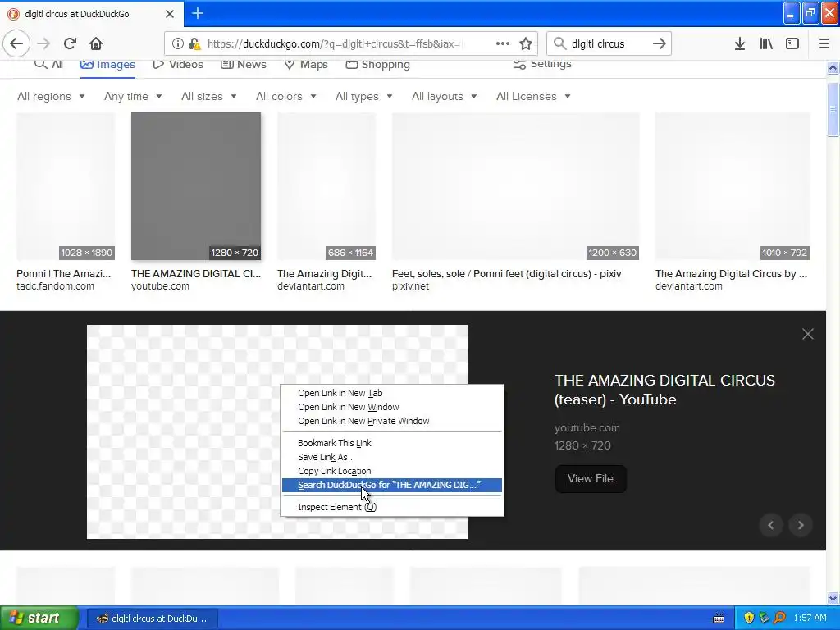Image resolution: width=840 pixels, height=630 pixels.
Task: Choose Open Link in New Private Window
Action: [x=392, y=421]
